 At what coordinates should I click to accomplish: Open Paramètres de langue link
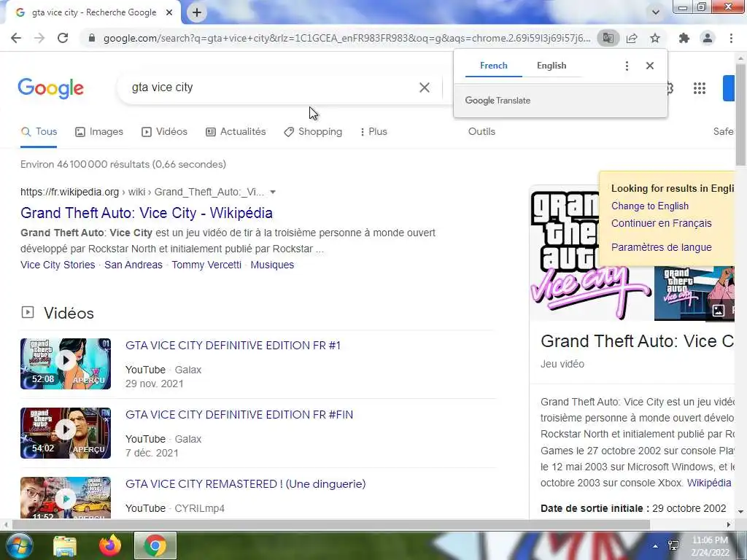click(x=661, y=247)
